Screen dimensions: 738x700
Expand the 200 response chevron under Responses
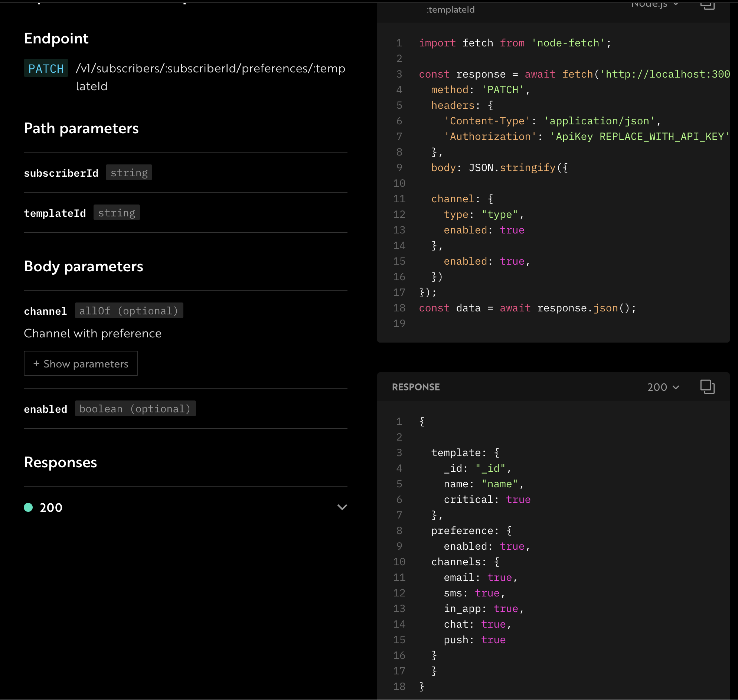click(342, 507)
